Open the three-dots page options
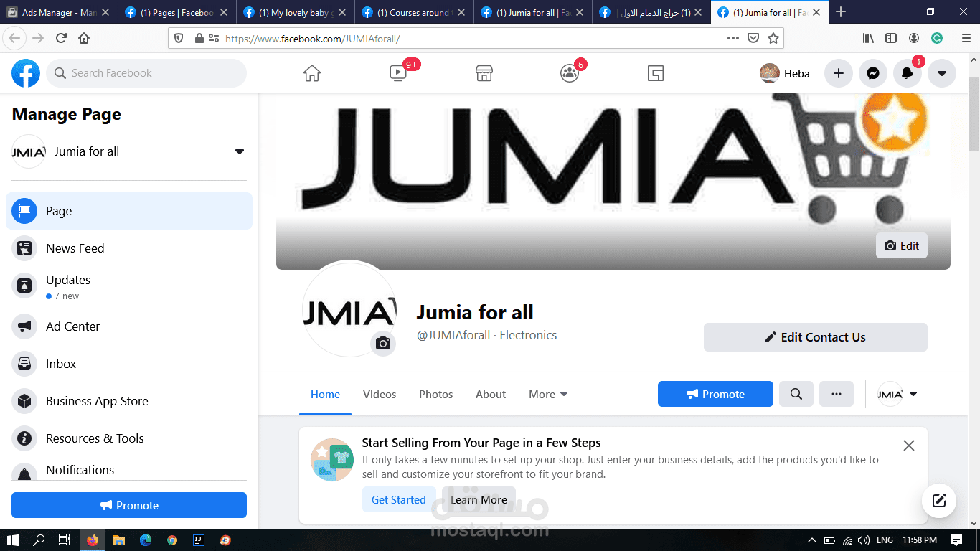 coord(837,394)
